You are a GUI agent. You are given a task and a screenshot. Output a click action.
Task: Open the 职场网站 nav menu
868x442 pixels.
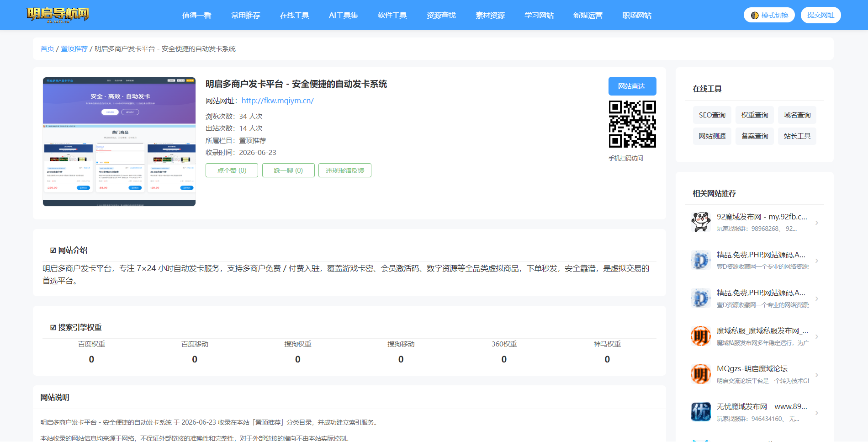point(637,15)
